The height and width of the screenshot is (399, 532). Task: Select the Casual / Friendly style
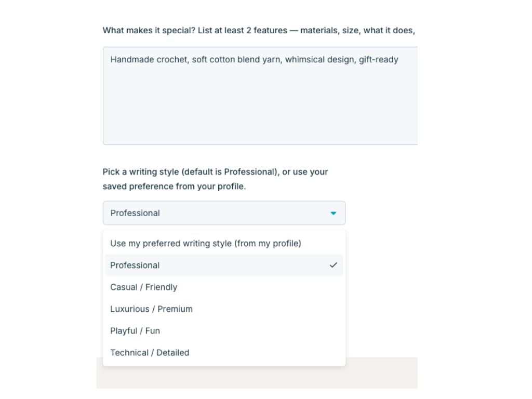[x=144, y=287]
